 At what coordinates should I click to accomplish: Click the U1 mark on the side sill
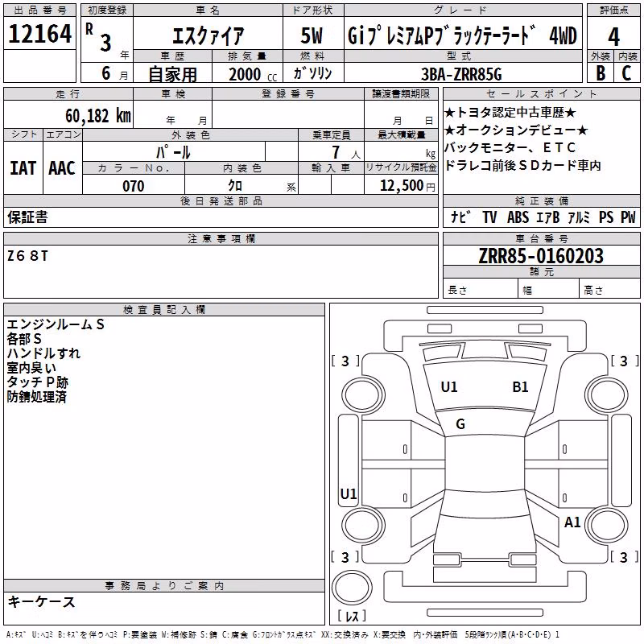(x=349, y=493)
